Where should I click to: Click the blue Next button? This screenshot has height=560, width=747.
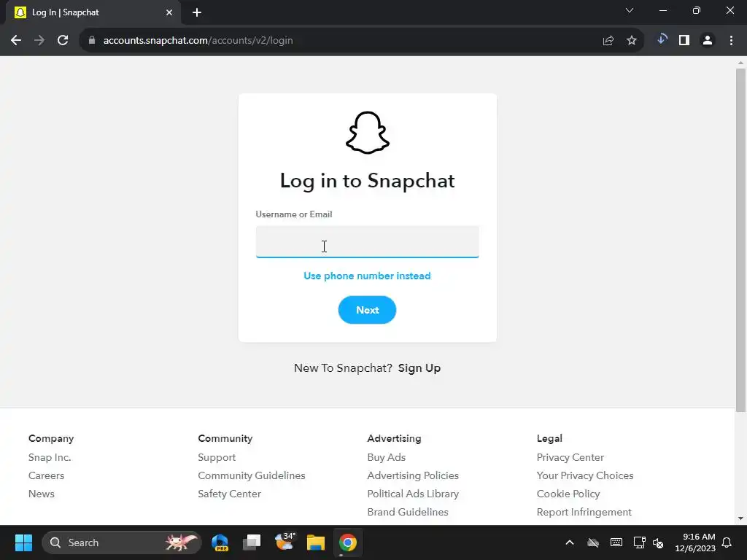click(368, 310)
